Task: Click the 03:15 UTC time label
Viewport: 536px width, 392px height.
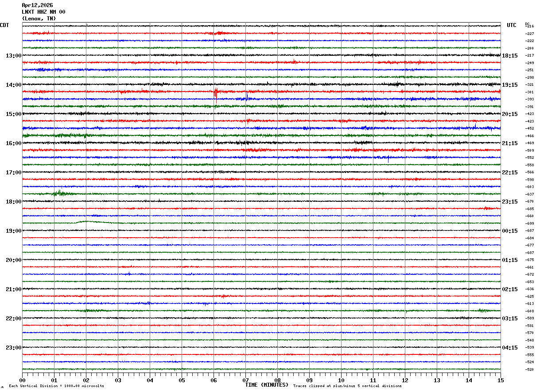Action: pyautogui.click(x=510, y=319)
